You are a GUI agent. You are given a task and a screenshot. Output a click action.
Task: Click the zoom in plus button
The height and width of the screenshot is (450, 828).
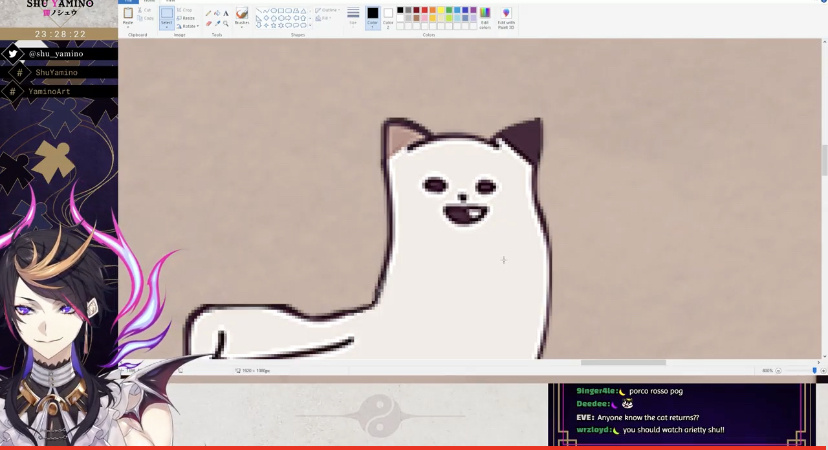823,371
